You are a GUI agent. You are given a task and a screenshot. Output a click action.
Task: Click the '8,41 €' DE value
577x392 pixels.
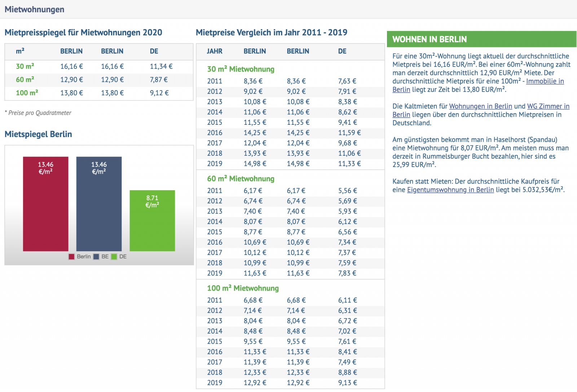point(348,352)
